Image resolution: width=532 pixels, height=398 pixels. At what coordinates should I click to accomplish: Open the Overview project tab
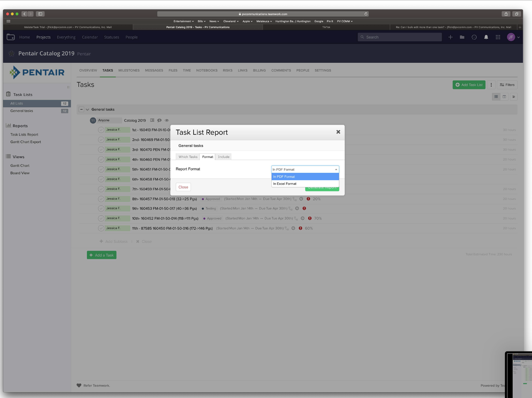(x=88, y=70)
